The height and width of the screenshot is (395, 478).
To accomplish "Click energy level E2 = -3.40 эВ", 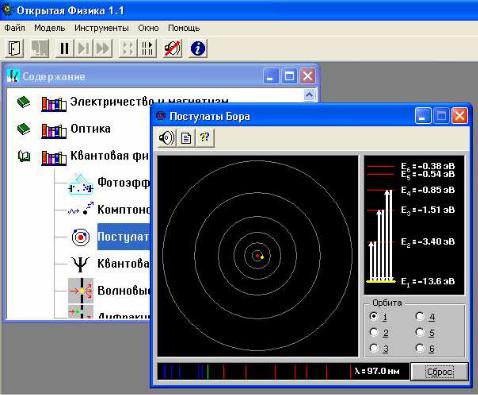I will 428,242.
